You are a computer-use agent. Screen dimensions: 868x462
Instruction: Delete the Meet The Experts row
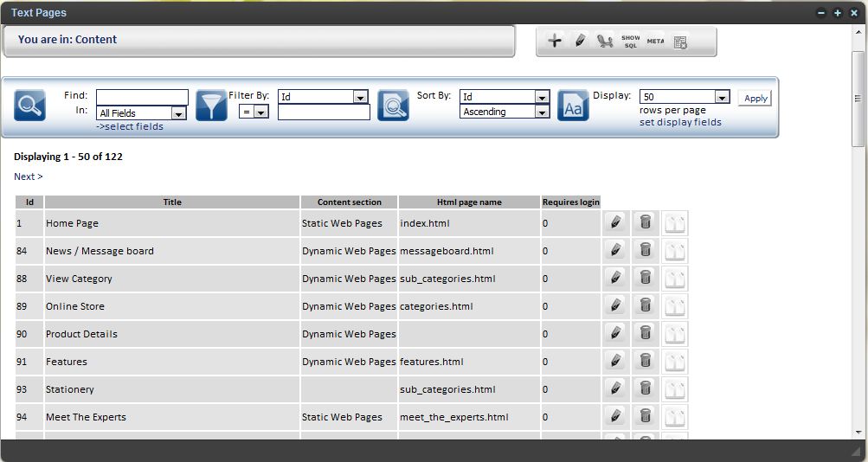click(645, 417)
